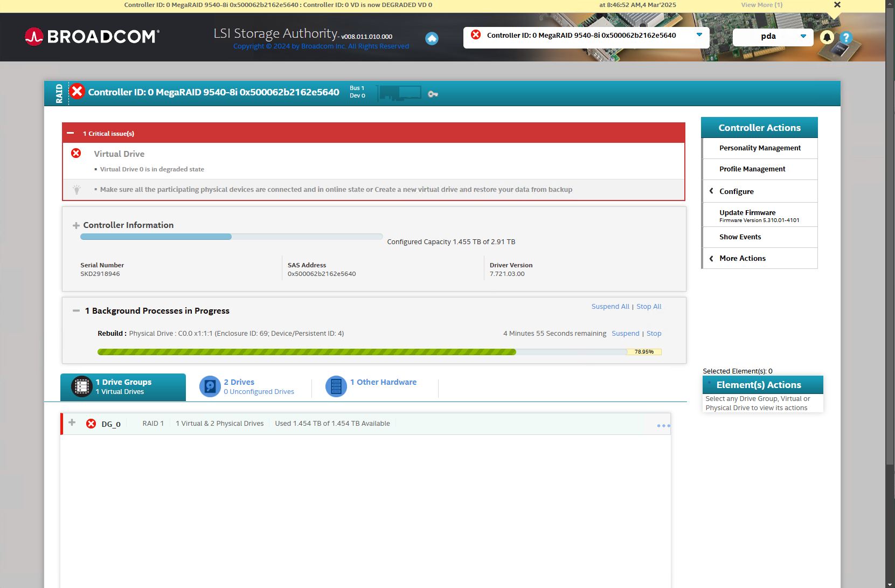Click the RAID 1 label in DG_0 row
Image resolution: width=895 pixels, height=588 pixels.
pos(153,424)
